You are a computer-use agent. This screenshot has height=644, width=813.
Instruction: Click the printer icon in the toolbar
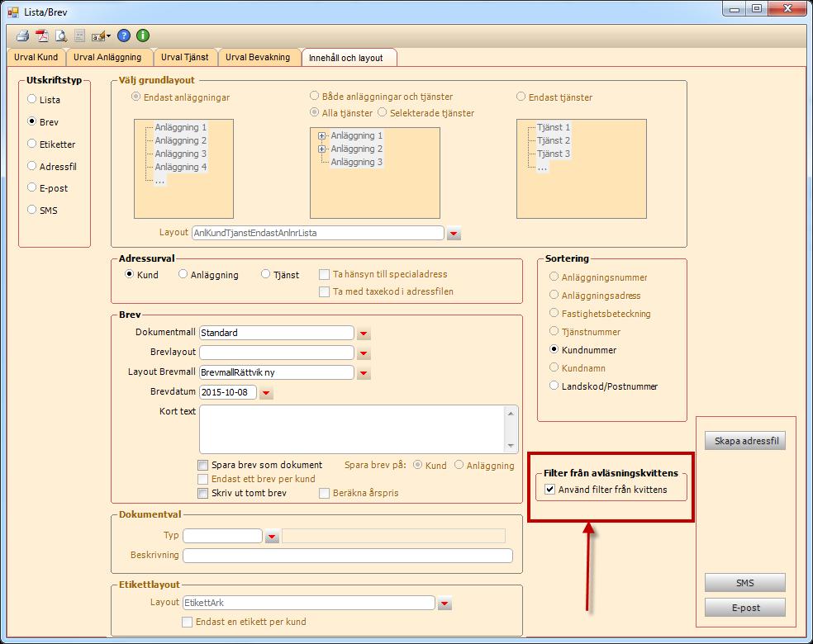22,36
